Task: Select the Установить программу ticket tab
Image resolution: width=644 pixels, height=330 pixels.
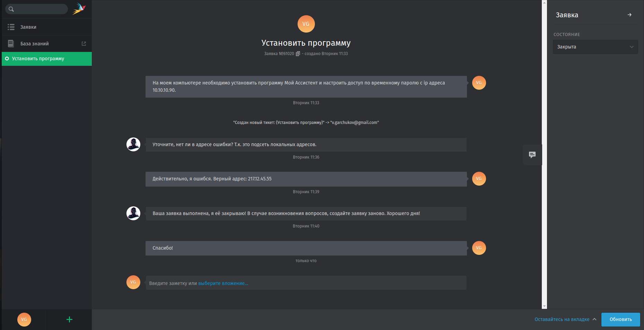Action: coord(38,59)
